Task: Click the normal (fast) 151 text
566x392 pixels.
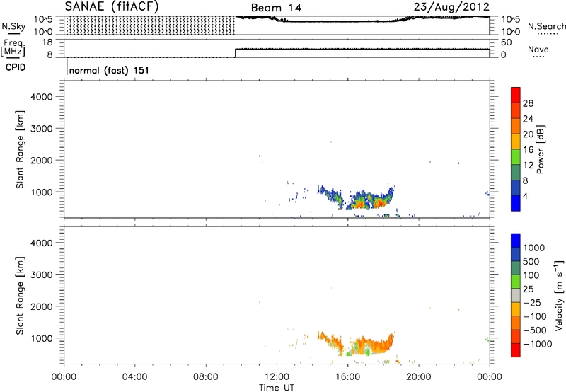Action: 109,70
